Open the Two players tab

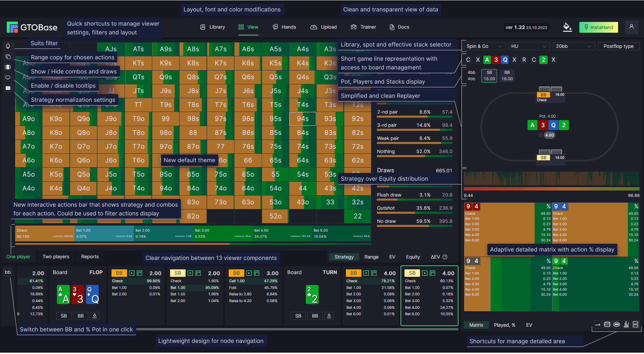pyautogui.click(x=56, y=257)
